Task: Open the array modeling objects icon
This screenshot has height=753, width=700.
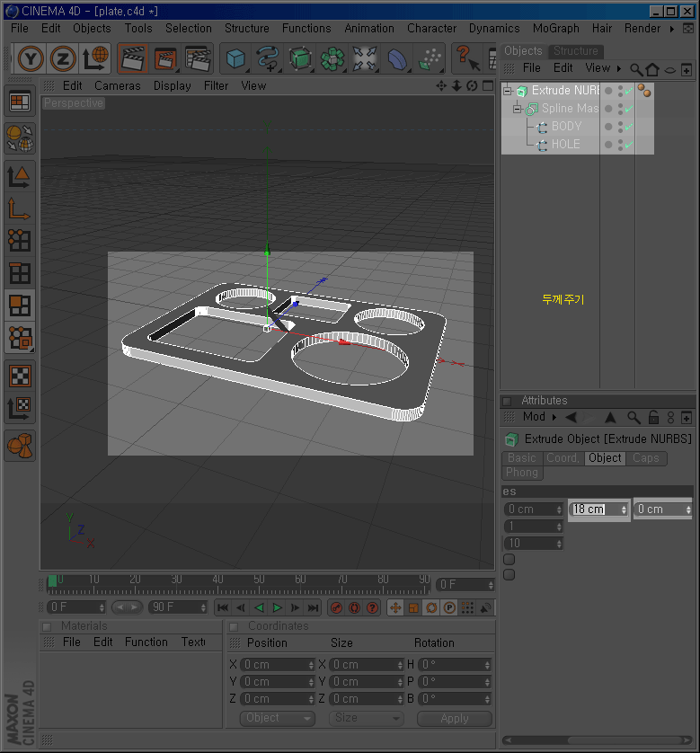Action: pyautogui.click(x=332, y=59)
